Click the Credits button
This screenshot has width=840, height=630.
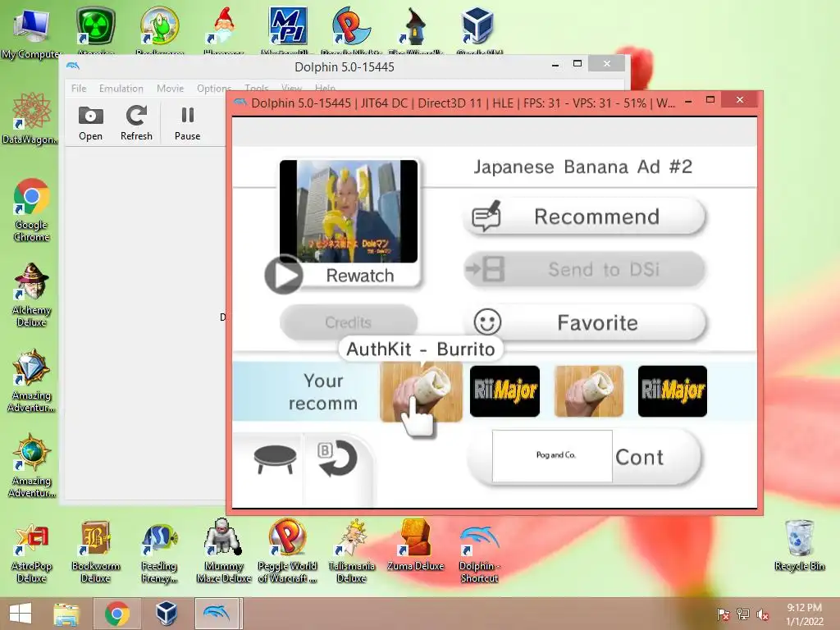coord(348,322)
